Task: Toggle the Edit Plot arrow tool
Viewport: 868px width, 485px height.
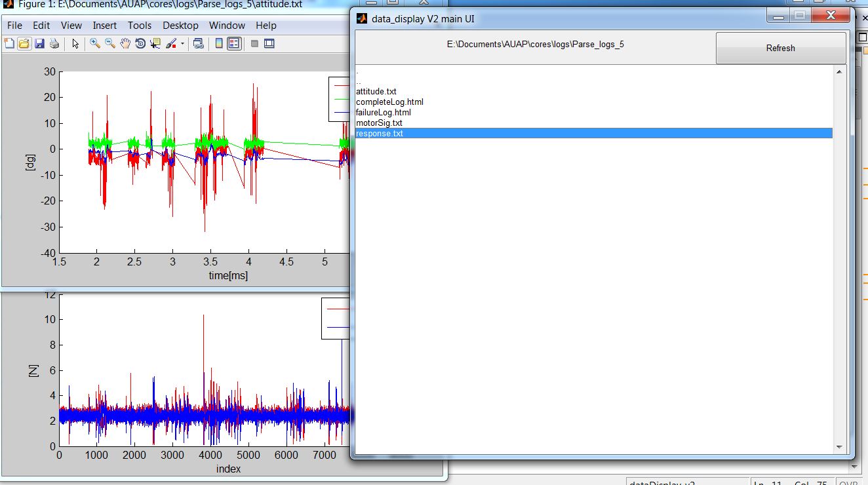Action: point(75,44)
